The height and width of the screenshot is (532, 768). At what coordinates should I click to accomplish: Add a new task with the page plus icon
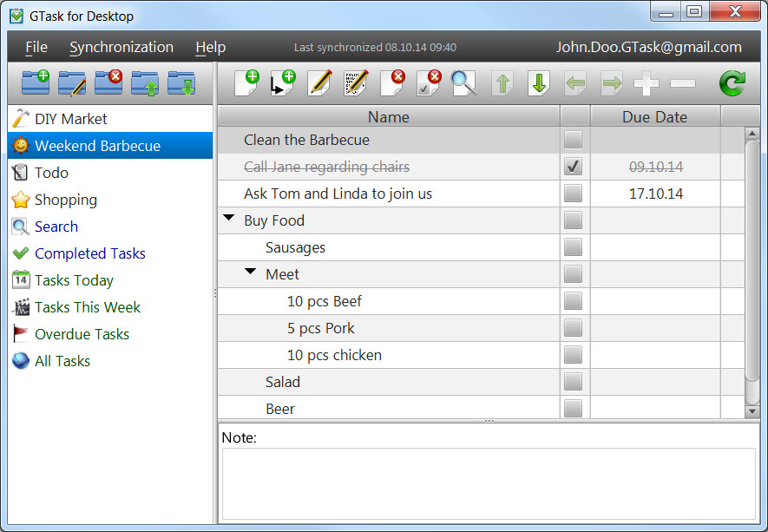pos(246,82)
